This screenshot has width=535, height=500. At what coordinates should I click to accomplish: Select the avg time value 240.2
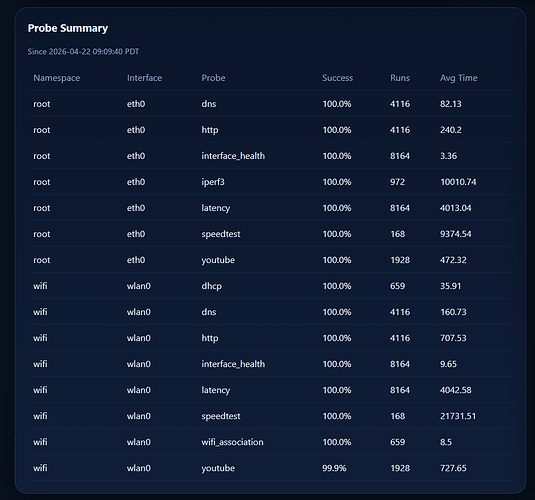tap(450, 130)
